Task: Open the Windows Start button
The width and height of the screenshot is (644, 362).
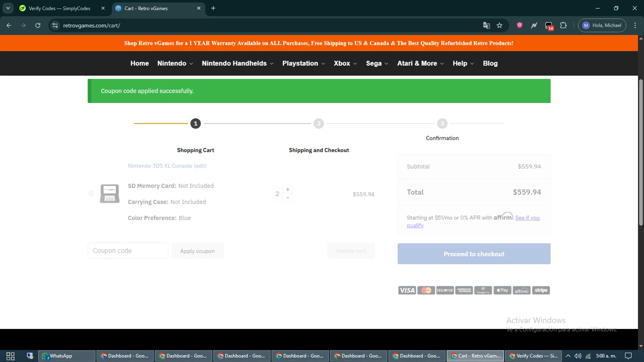Action: pyautogui.click(x=10, y=356)
